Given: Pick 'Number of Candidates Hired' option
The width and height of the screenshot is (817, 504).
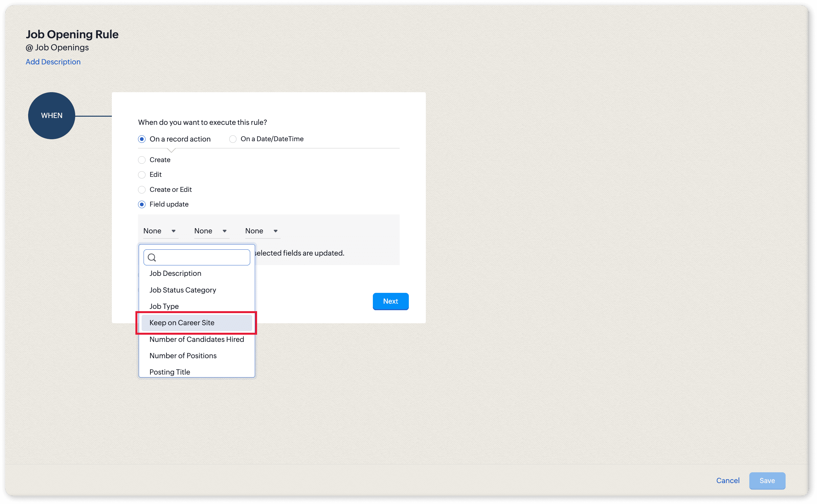Looking at the screenshot, I should click(197, 339).
